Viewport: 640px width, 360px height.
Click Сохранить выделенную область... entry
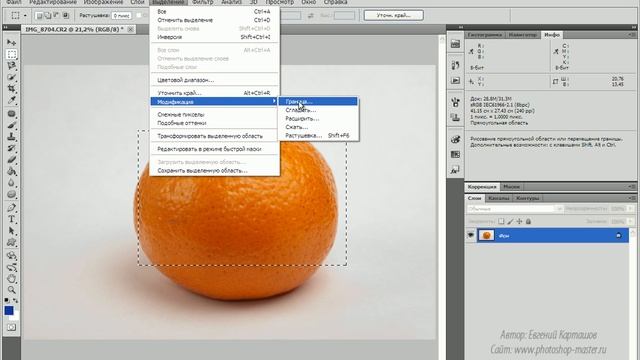pyautogui.click(x=214, y=171)
